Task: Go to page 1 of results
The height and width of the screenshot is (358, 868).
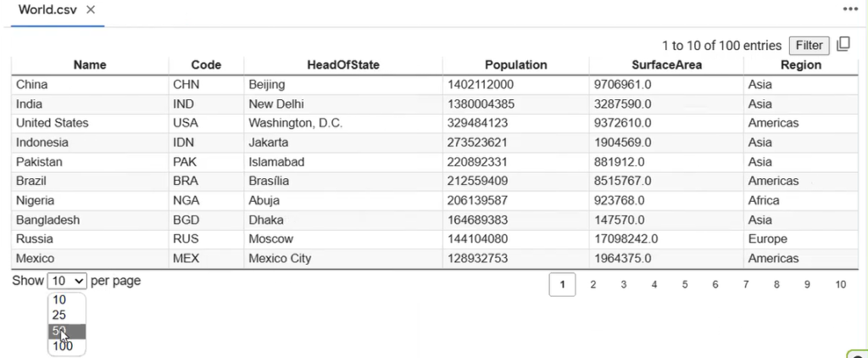Action: click(563, 284)
